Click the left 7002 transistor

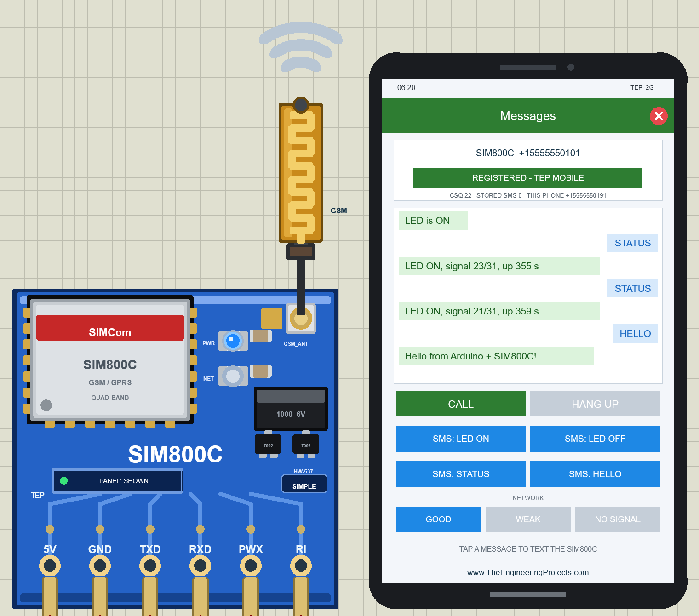[x=268, y=445]
